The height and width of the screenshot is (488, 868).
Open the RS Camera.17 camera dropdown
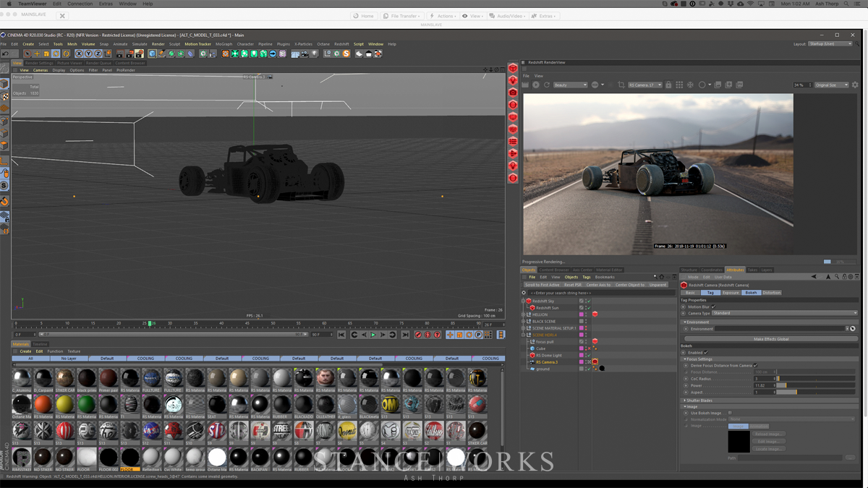644,85
